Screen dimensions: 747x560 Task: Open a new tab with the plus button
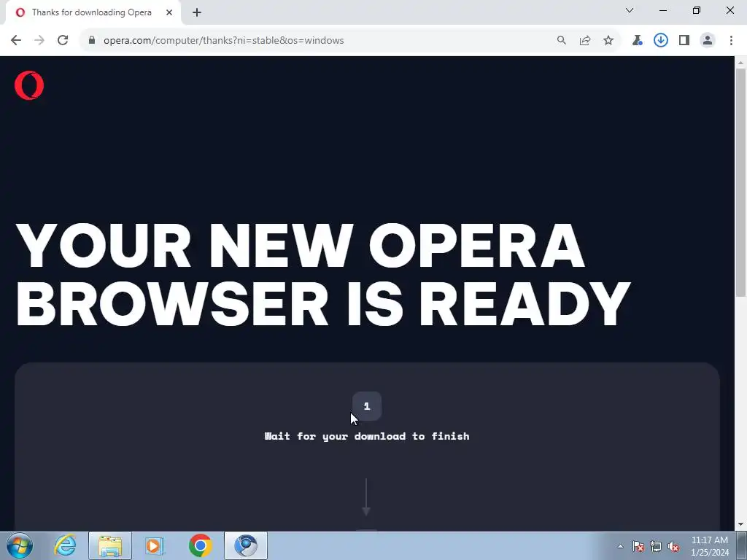[197, 12]
